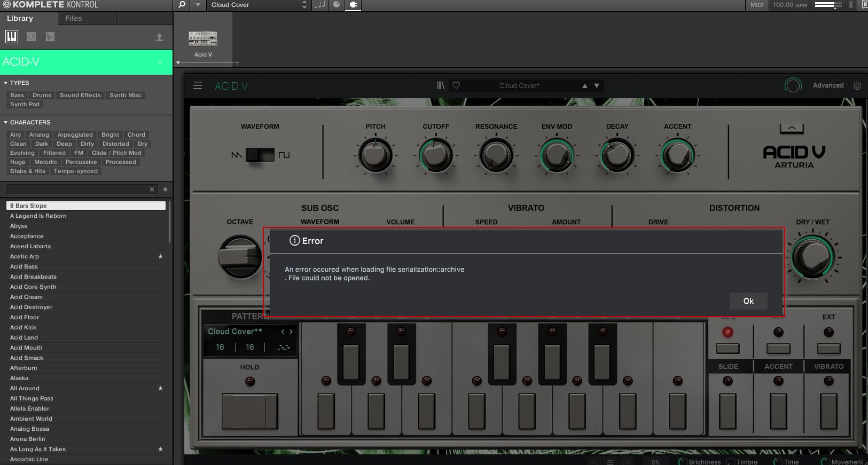Click the Komplete Kontrol logo icon

point(7,5)
